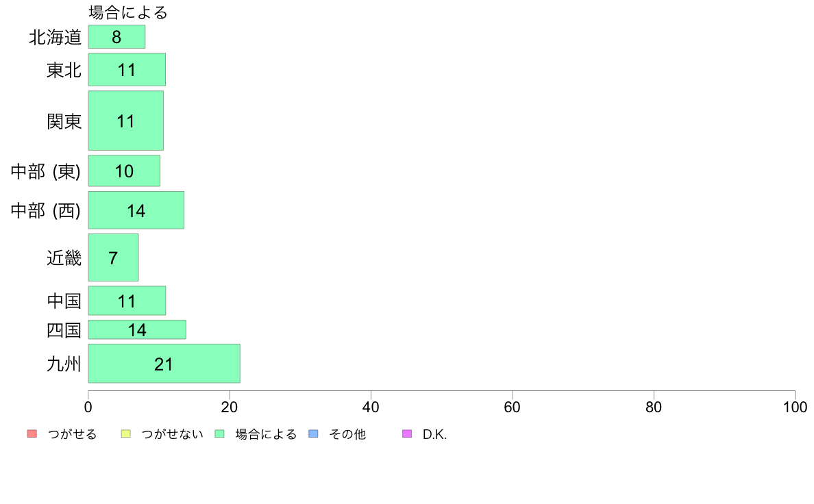814x504 pixels.
Task: Click the blue その他 legend swatch
Action: point(314,434)
